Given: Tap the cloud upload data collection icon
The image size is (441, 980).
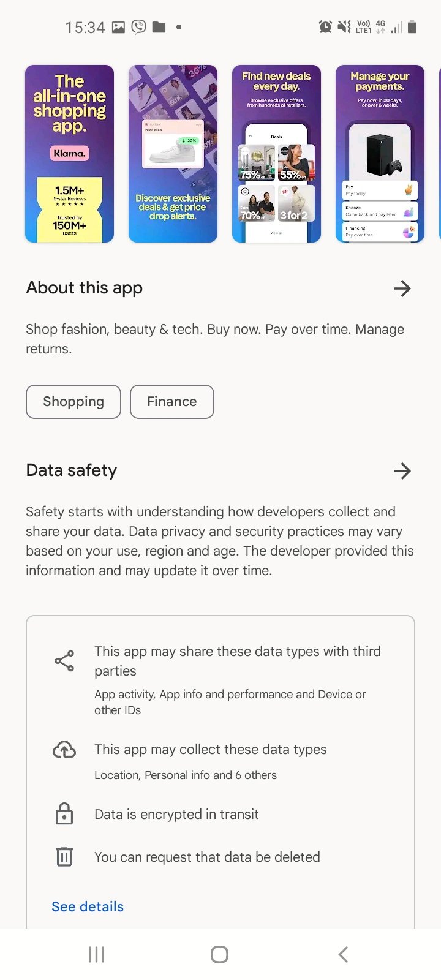Looking at the screenshot, I should click(x=64, y=749).
